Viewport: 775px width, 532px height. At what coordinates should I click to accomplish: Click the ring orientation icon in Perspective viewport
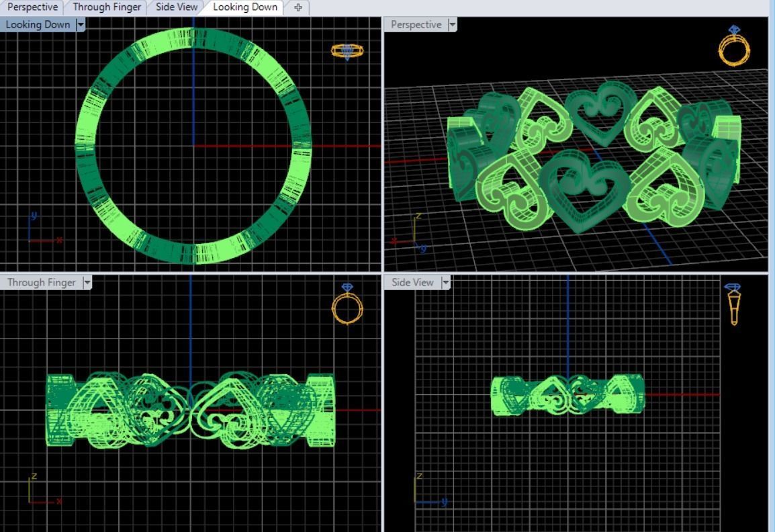pos(734,46)
